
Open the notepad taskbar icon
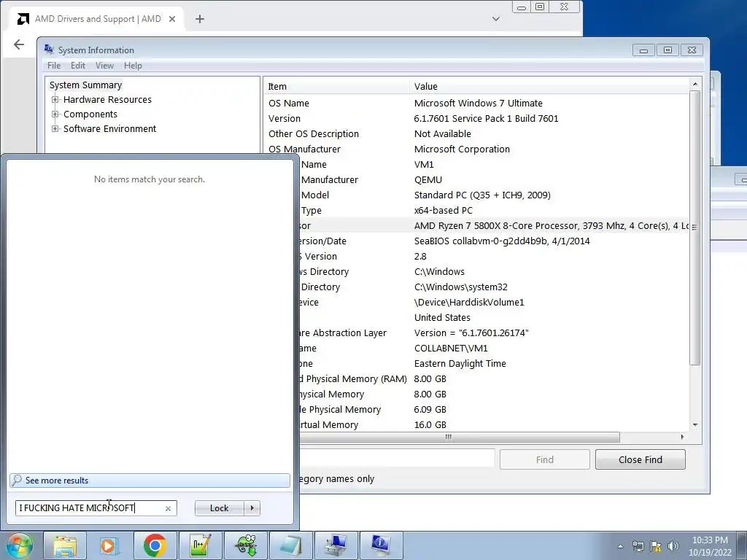[x=290, y=545]
